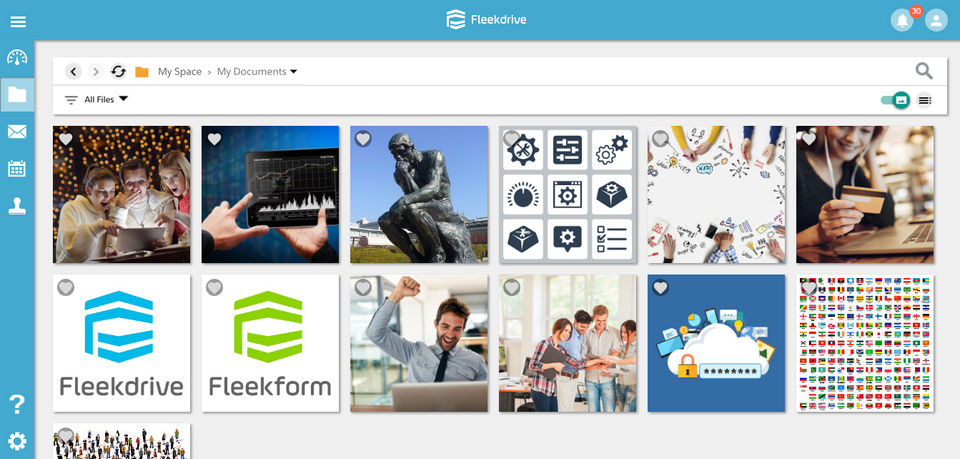Click the notification bell with 30 badge
Viewport: 960px width, 459px height.
point(902,20)
